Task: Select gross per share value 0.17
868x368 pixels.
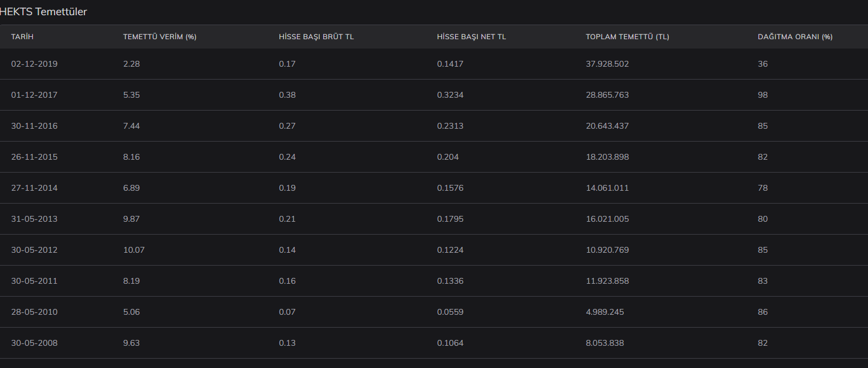Action: pos(287,64)
